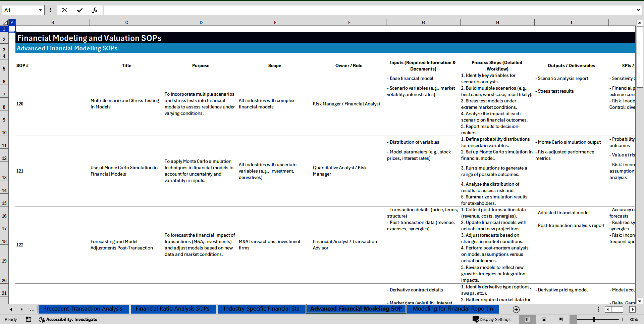Open Display Settings in status bar

click(491, 319)
